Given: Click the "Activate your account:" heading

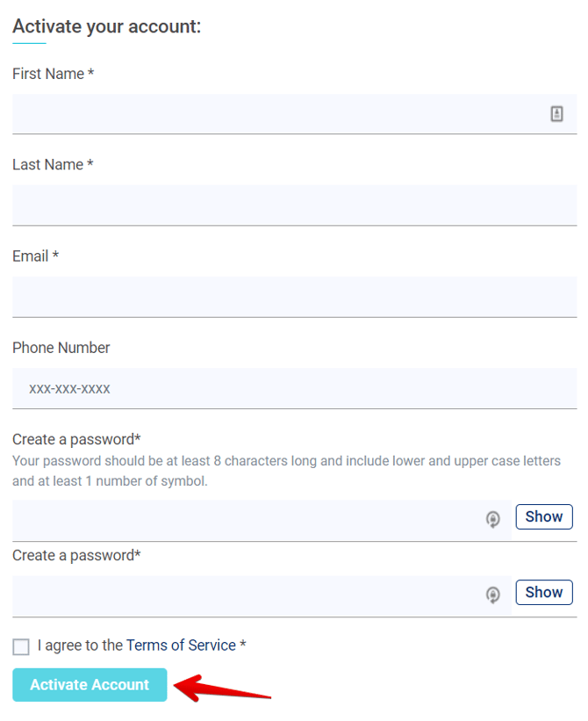Looking at the screenshot, I should tap(106, 26).
